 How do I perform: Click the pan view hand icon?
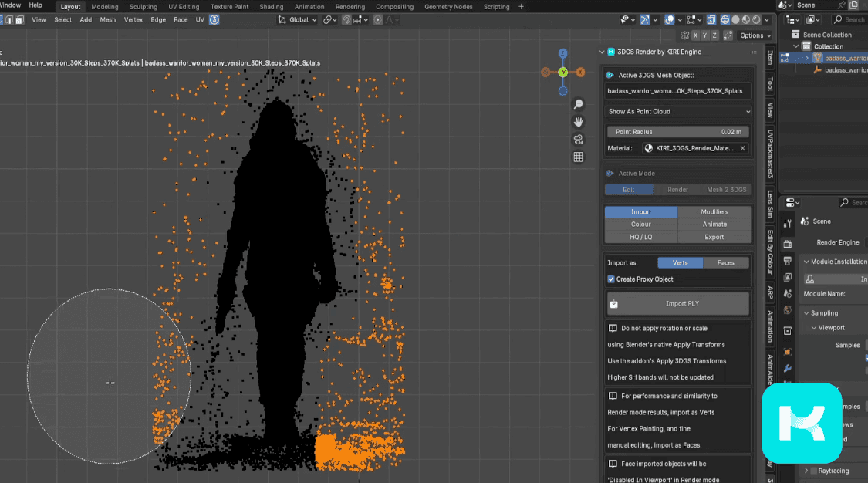click(578, 122)
